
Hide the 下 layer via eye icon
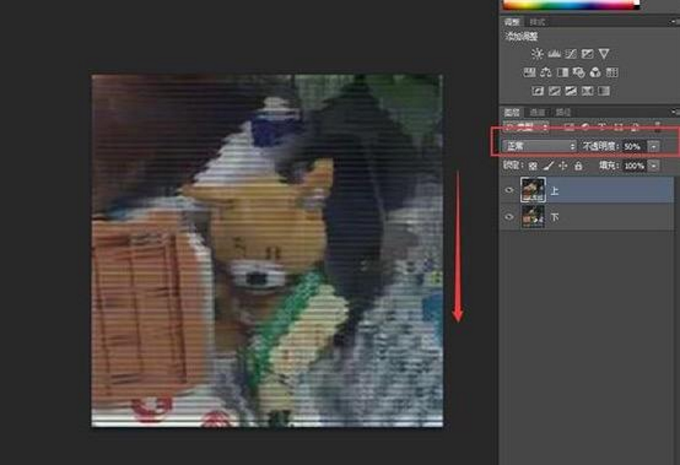coord(509,216)
